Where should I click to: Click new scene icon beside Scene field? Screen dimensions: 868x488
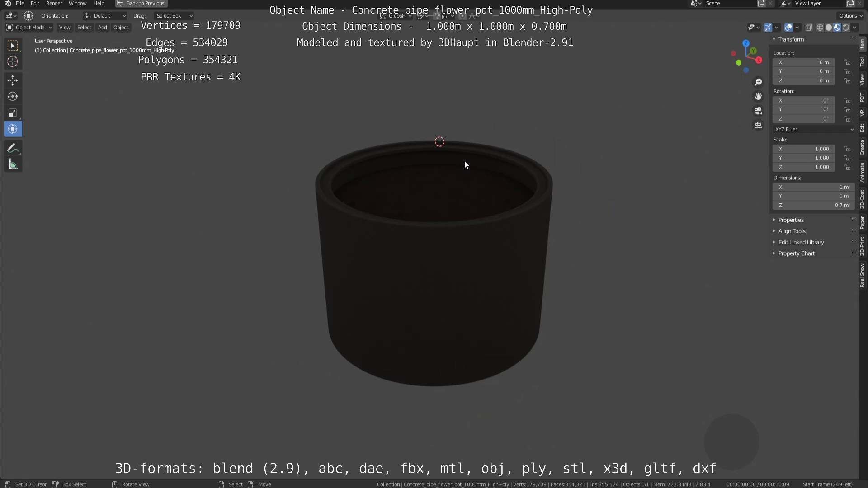(x=761, y=4)
